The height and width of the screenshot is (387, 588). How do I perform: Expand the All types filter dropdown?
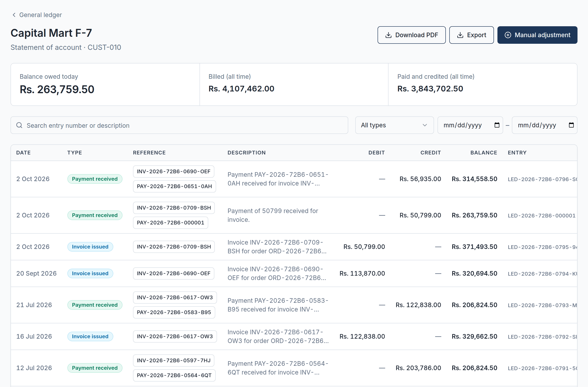[x=394, y=125]
